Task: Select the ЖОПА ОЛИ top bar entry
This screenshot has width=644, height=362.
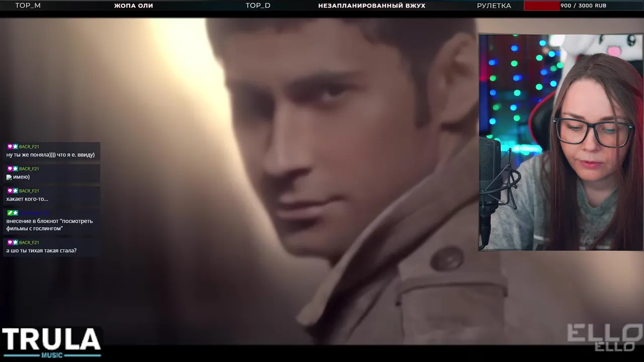Action: click(133, 6)
